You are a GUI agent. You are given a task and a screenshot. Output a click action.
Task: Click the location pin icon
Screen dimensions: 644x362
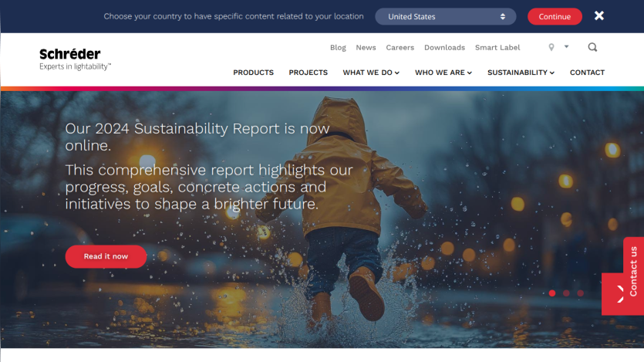pos(551,47)
